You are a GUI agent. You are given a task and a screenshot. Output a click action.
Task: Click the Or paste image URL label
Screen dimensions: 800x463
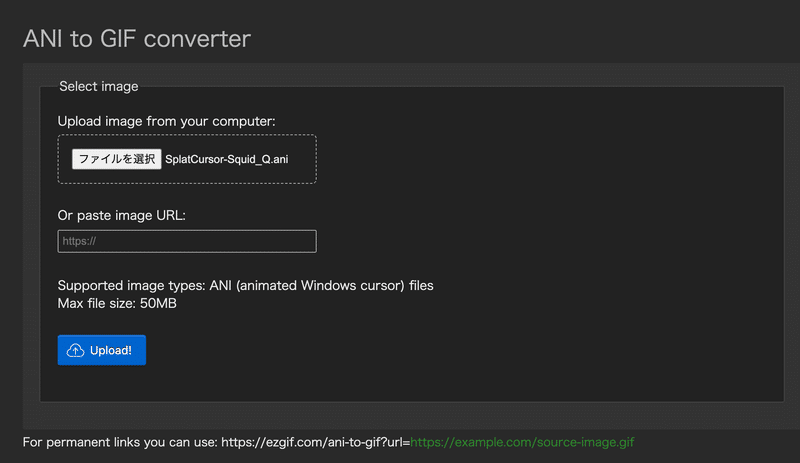(x=121, y=215)
